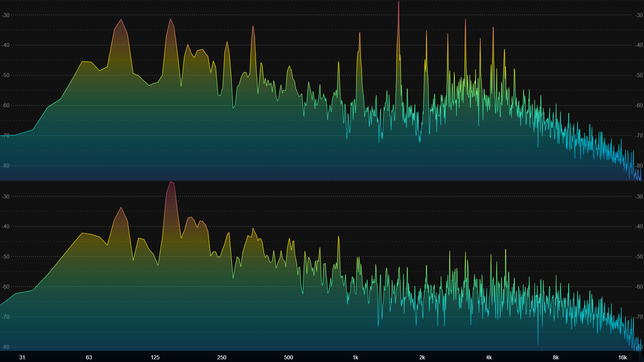The width and height of the screenshot is (644, 362).
Task: Click the 125 Hz frequency axis label
Action: [155, 357]
